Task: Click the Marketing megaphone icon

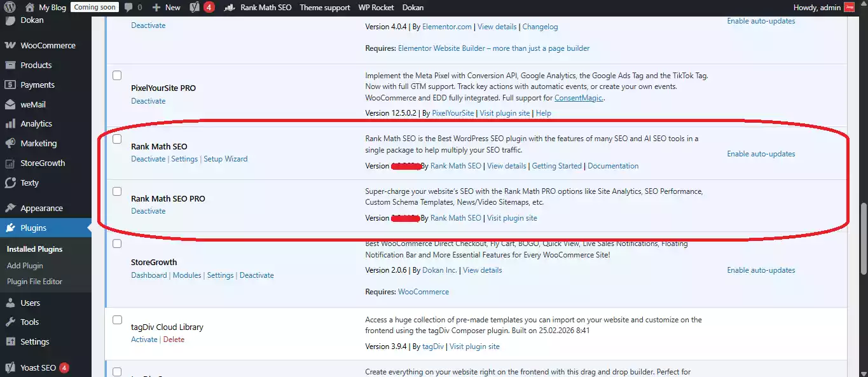Action: 10,144
